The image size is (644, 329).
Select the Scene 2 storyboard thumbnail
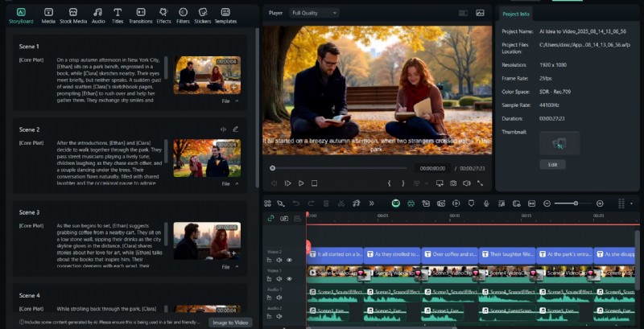(207, 158)
